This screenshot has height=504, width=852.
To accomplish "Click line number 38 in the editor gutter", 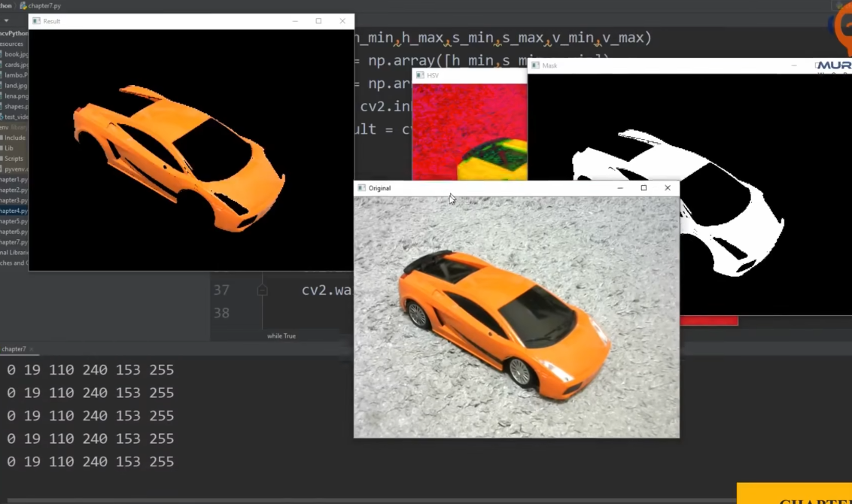I will tap(222, 313).
